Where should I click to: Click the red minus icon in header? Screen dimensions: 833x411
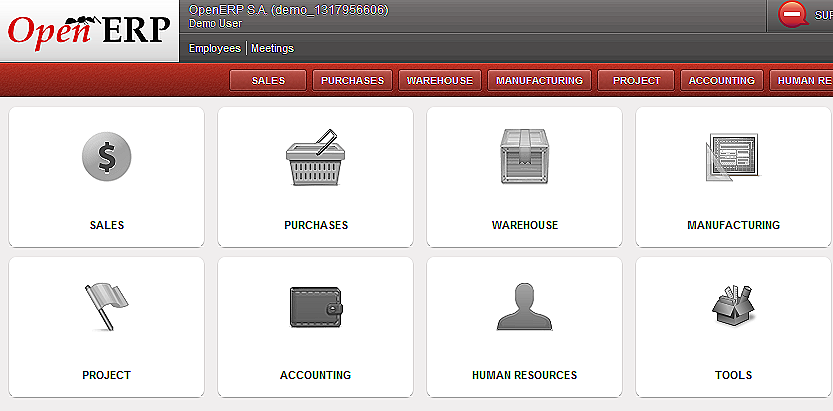coord(793,15)
